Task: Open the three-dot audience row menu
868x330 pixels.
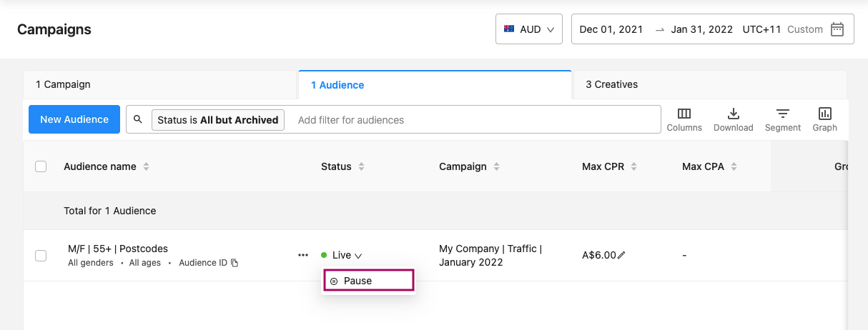Action: point(303,255)
